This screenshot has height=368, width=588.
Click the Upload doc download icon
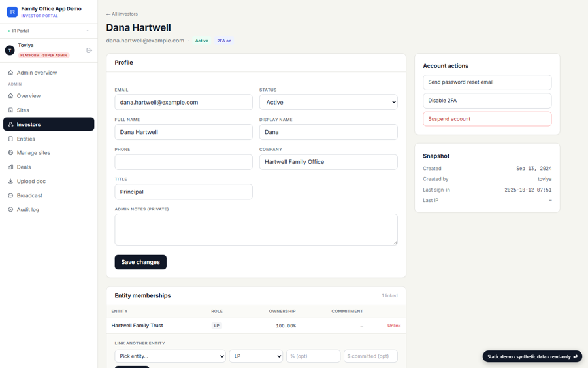(x=10, y=181)
